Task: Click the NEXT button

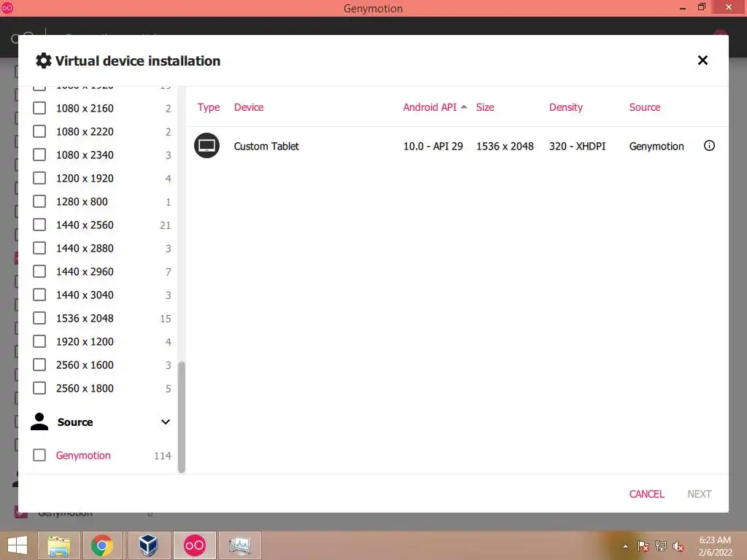Action: (x=699, y=494)
